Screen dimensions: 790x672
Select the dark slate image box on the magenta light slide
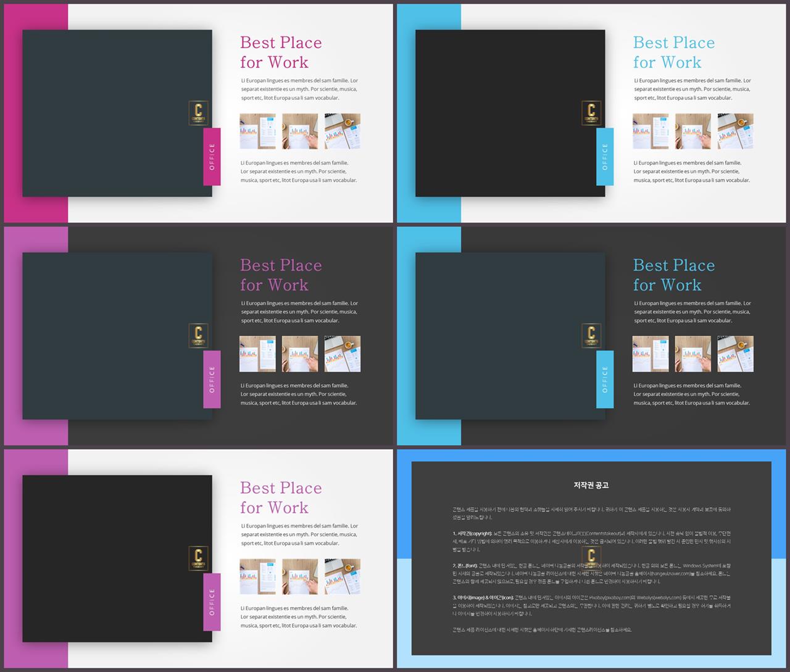point(117,113)
